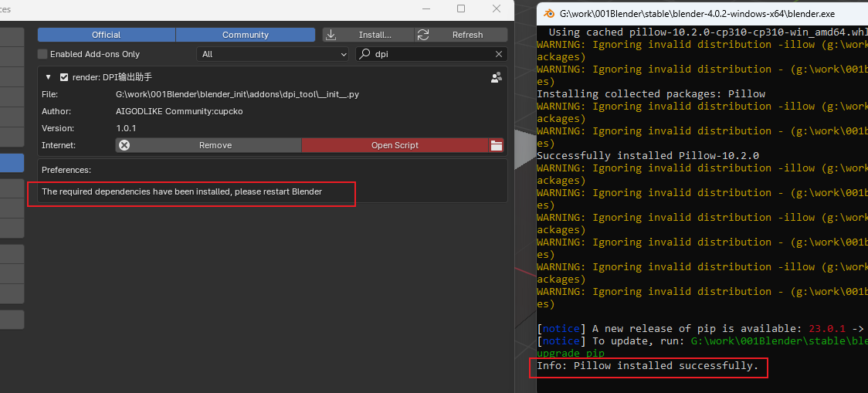
Task: Click the Refresh button
Action: (460, 35)
